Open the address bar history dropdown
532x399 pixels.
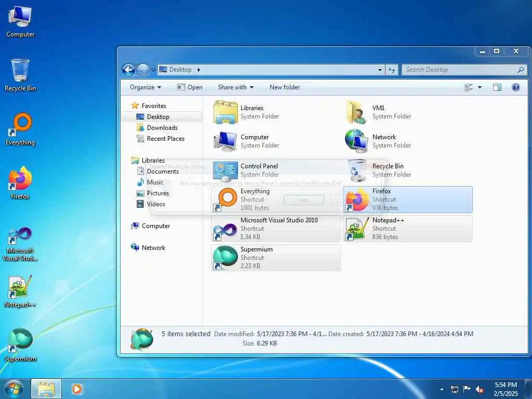(380, 70)
